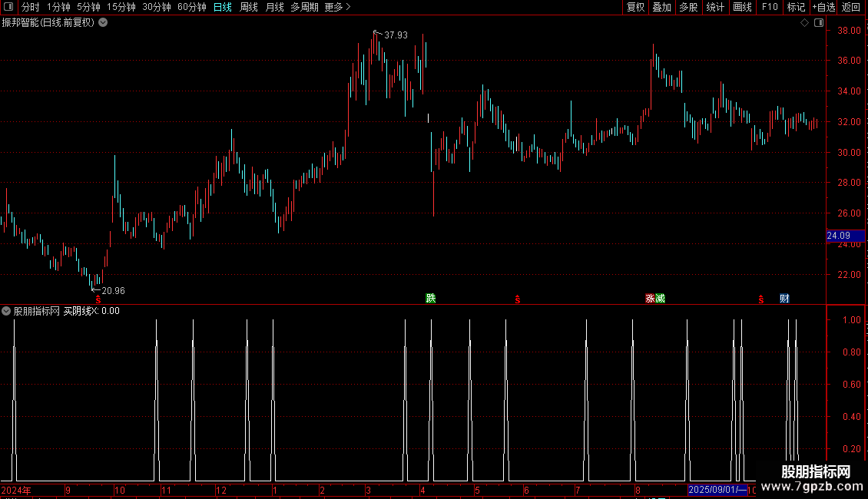Click the 实阴线X: 0.00 indicator value
868x499 pixels.
tap(91, 311)
